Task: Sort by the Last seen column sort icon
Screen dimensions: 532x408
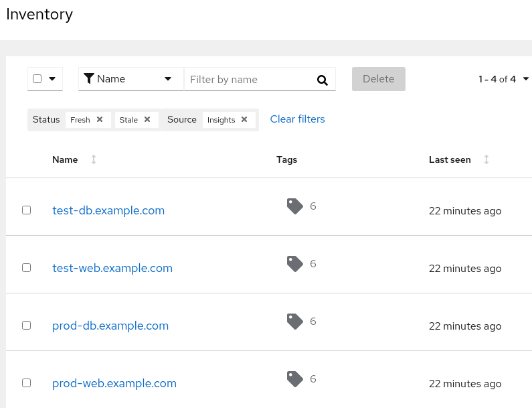Action: click(x=486, y=159)
